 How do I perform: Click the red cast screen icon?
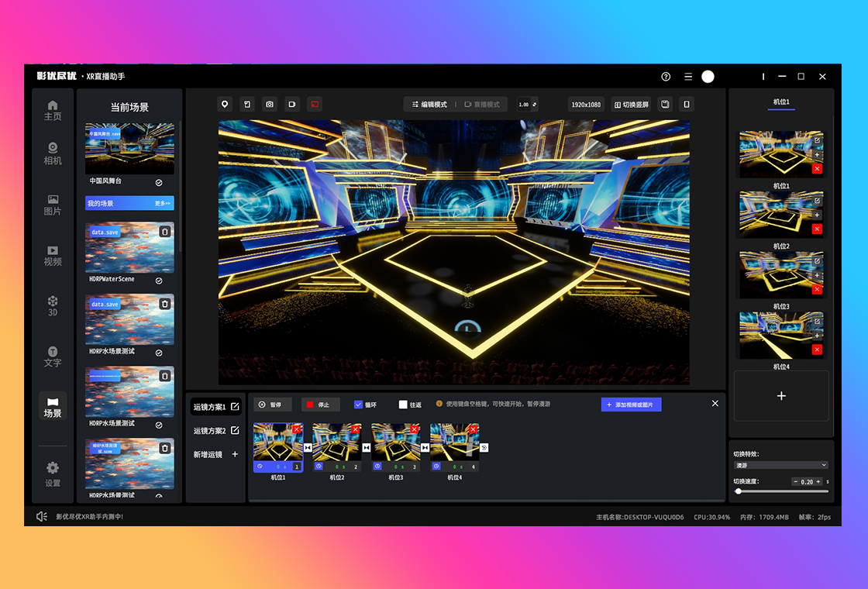click(x=315, y=104)
